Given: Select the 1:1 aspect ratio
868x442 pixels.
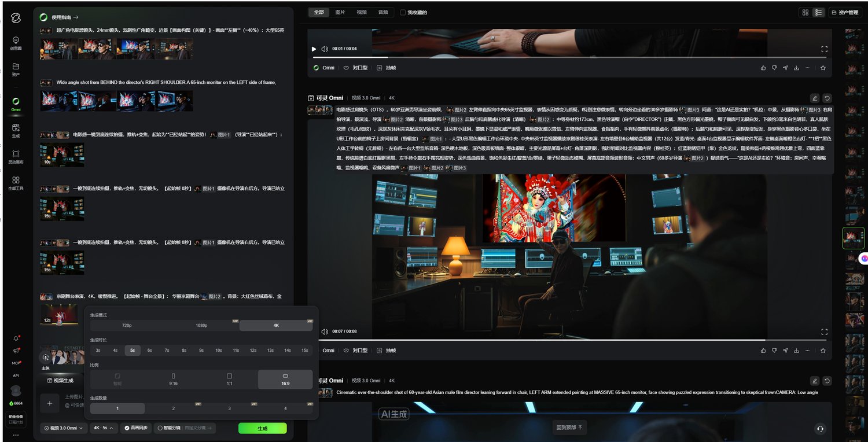Looking at the screenshot, I should point(229,380).
